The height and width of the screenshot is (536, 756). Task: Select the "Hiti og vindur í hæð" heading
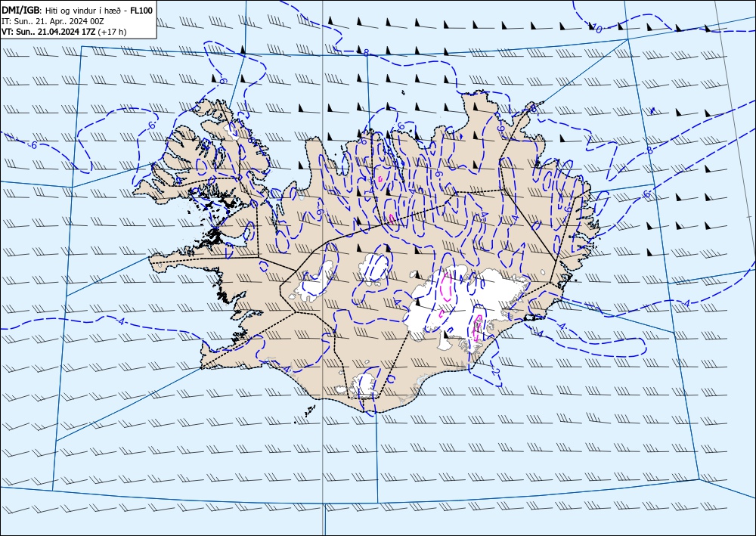84,10
